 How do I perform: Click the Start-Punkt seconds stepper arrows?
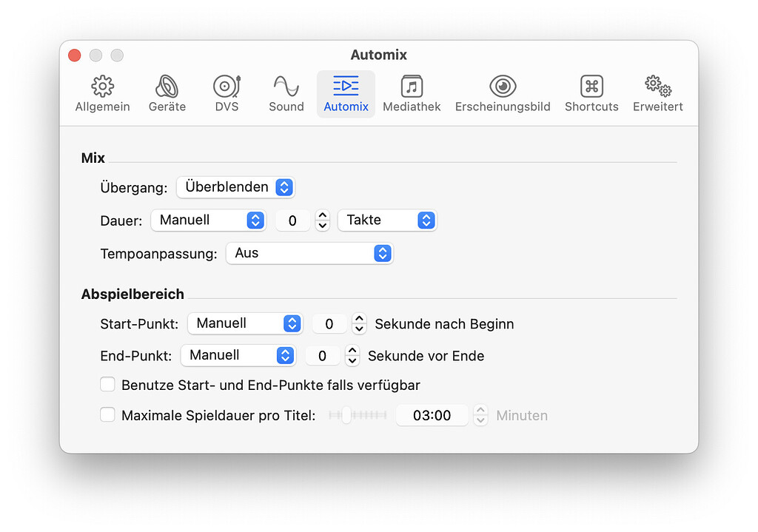coord(359,323)
